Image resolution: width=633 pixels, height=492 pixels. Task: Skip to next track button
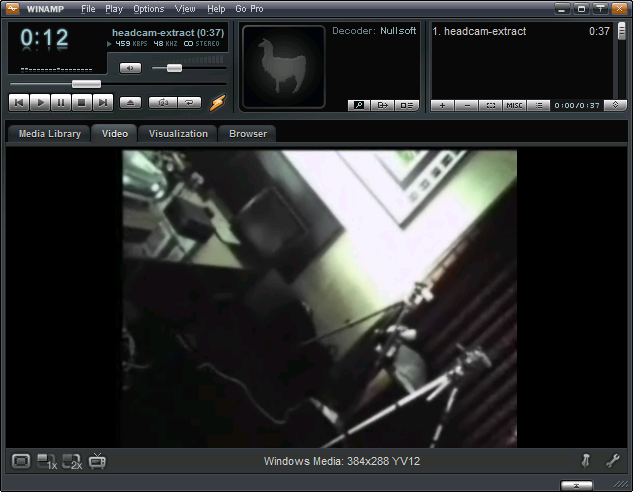(103, 103)
